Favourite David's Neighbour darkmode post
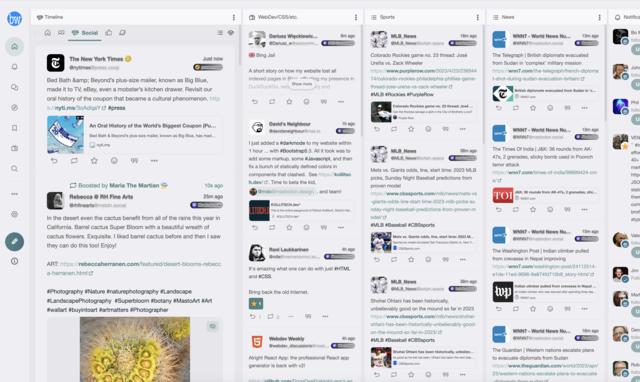This screenshot has width=640, height=382. (x=289, y=227)
